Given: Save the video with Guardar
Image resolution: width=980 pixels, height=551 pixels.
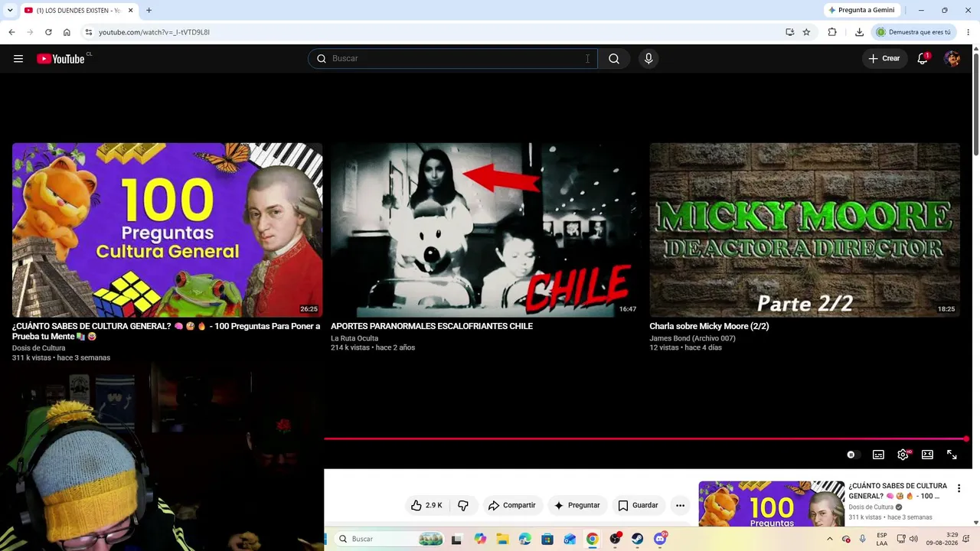Looking at the screenshot, I should (x=638, y=505).
